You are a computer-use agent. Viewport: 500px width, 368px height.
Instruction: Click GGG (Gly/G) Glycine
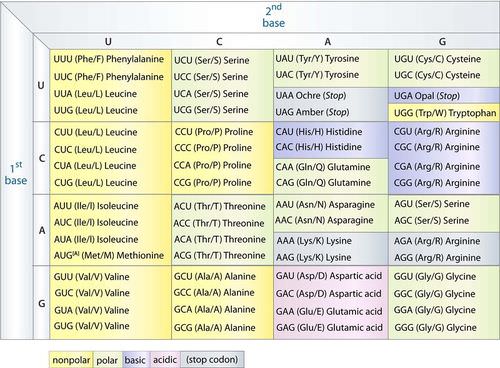435,327
